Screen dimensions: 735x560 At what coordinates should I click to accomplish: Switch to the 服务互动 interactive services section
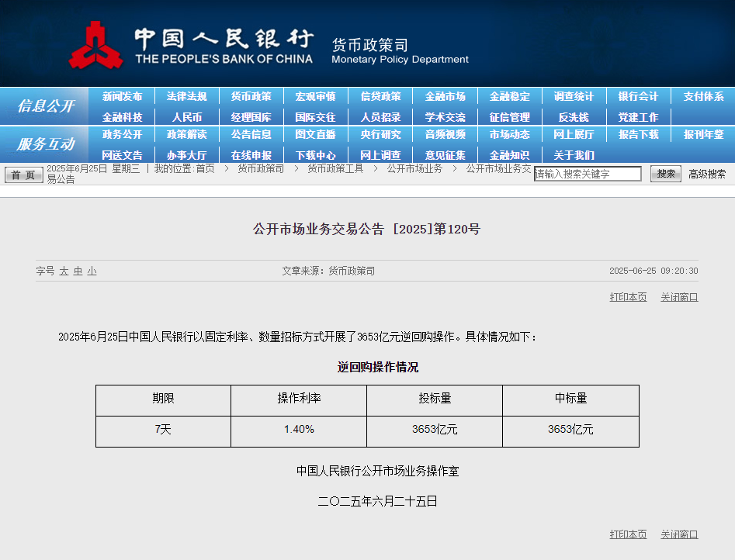[44, 144]
